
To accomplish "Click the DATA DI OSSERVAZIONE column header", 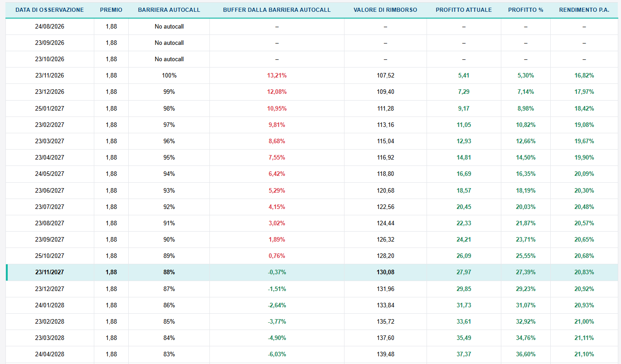I will click(49, 10).
